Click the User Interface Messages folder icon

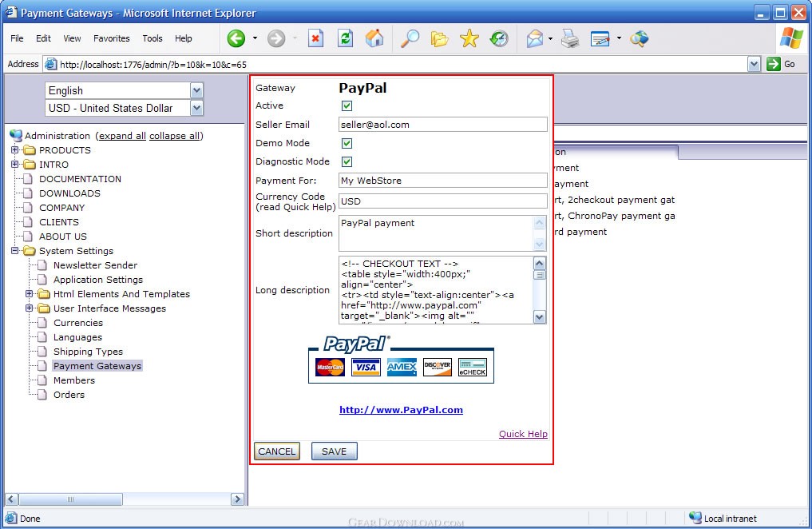[44, 308]
